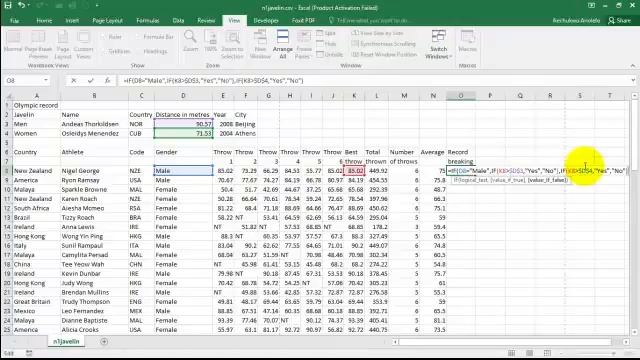Switch to the Home ribbon tab
Image resolution: width=640 pixels, height=360 pixels.
(44, 20)
